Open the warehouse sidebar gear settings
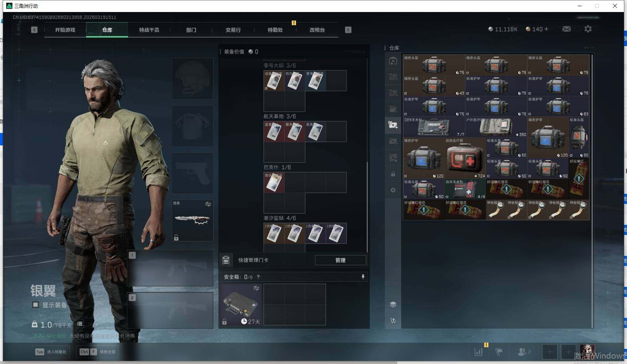This screenshot has width=627, height=364. tap(393, 190)
